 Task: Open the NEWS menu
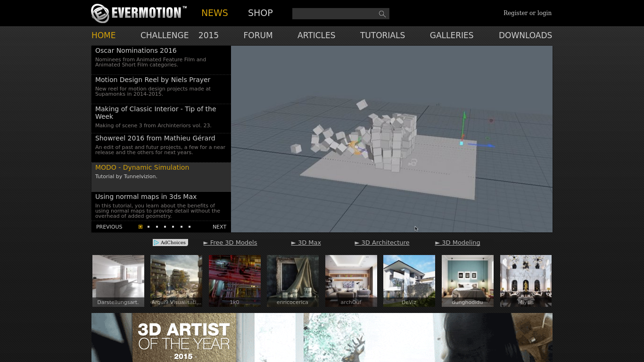pyautogui.click(x=215, y=13)
